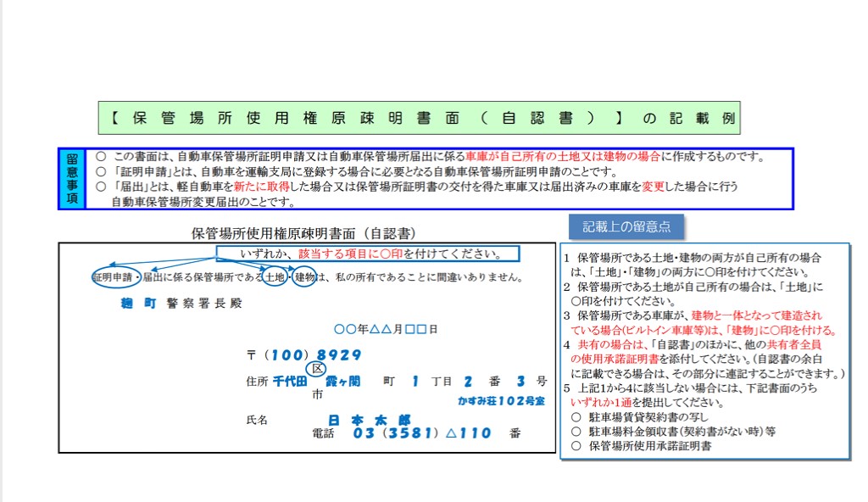The image size is (868, 502).
Task: Click the callout box いずれか、該当する項目に○印
Action: (367, 254)
